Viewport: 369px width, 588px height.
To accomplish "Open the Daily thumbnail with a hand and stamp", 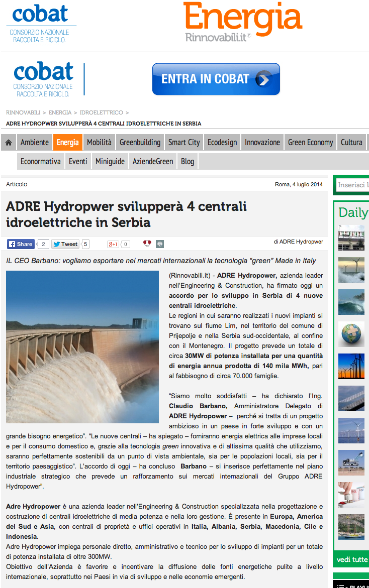I will tap(351, 495).
